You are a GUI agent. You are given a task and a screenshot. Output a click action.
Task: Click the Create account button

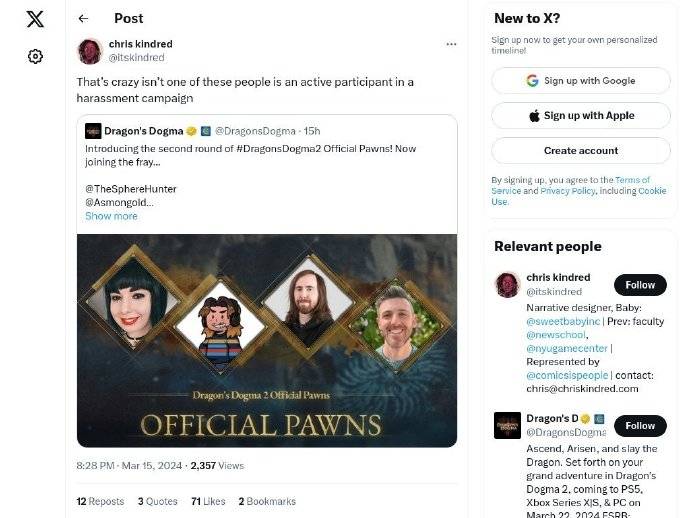pos(580,150)
